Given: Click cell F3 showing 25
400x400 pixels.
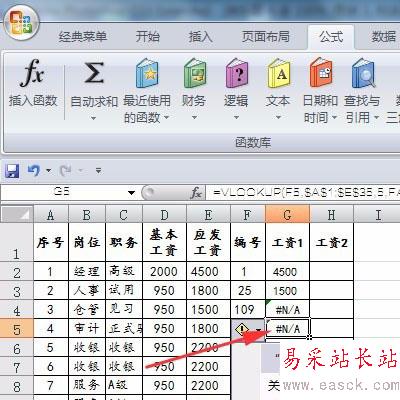Looking at the screenshot, I should [248, 290].
